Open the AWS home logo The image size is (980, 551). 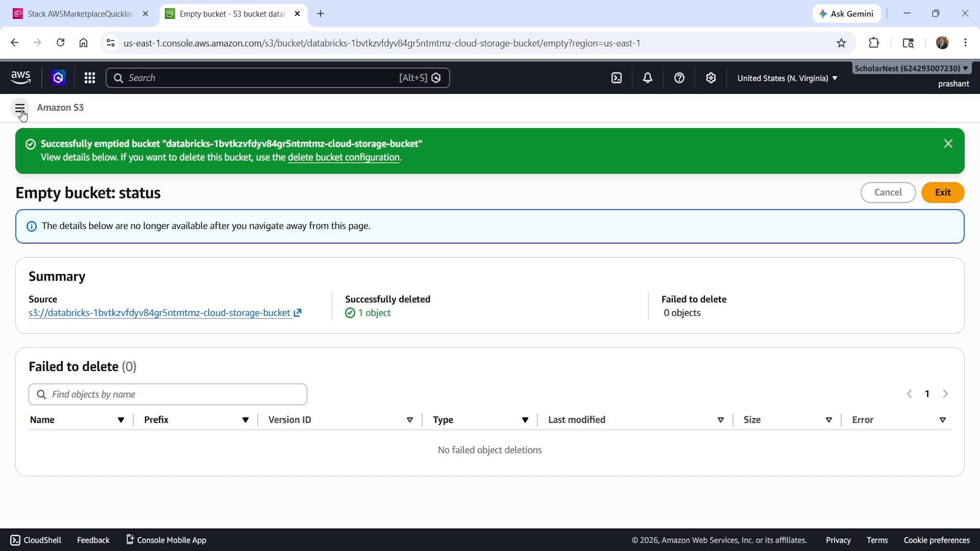21,78
